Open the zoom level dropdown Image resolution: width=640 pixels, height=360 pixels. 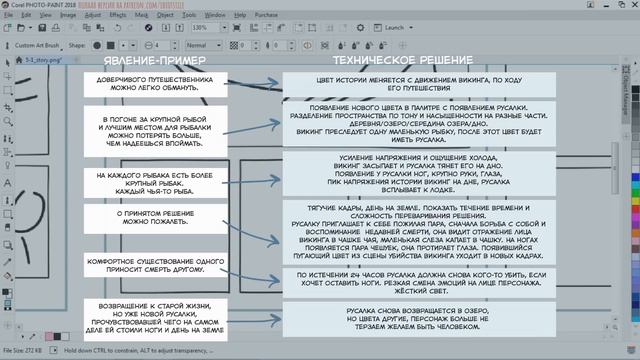224,28
